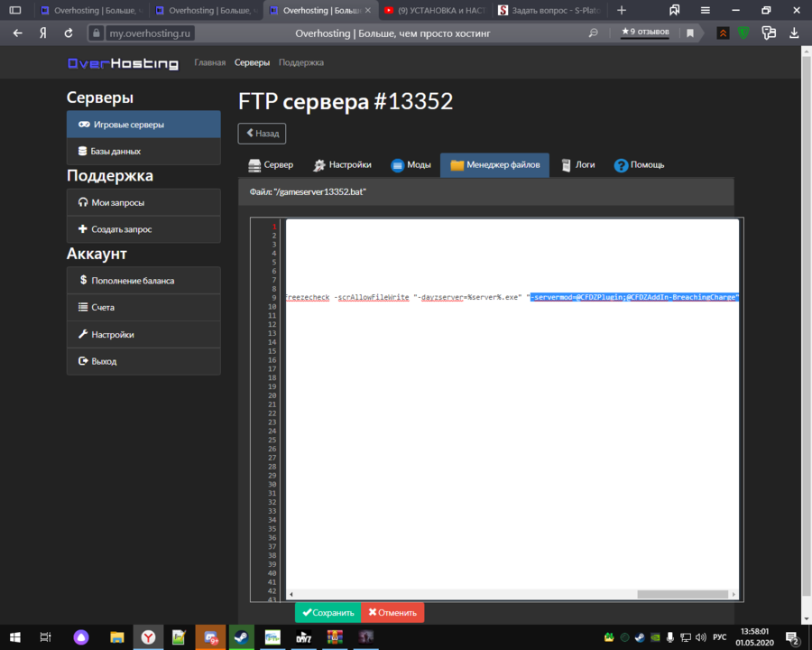This screenshot has width=812, height=650.
Task: Open File Explorer from the taskbar
Action: click(x=117, y=637)
